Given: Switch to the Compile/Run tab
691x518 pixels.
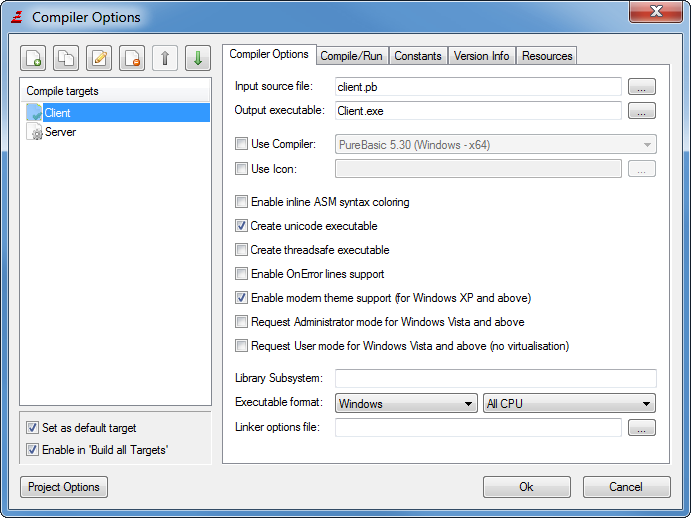Looking at the screenshot, I should [352, 56].
